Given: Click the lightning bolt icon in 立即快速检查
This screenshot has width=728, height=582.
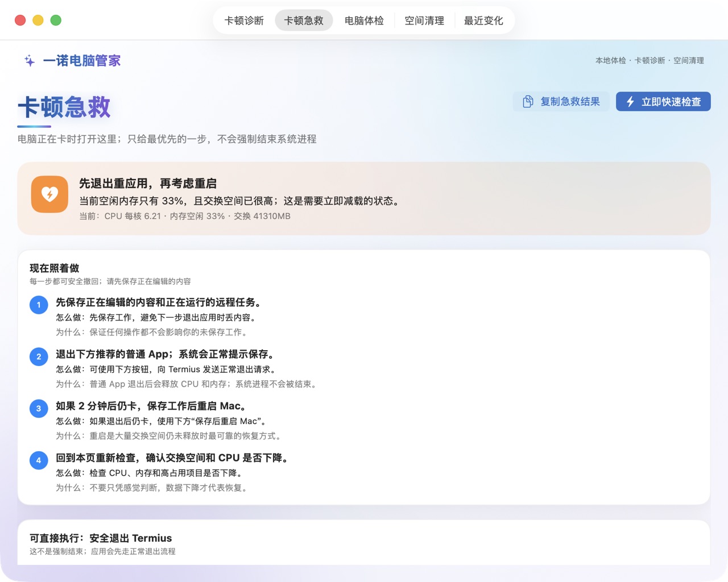Looking at the screenshot, I should tap(630, 102).
